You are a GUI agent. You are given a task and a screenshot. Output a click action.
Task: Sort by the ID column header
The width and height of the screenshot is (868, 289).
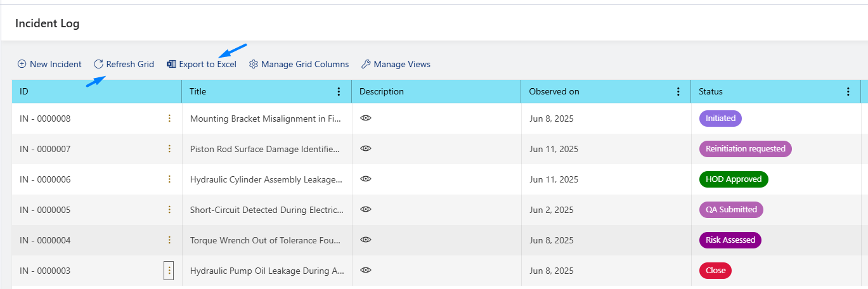tap(24, 91)
